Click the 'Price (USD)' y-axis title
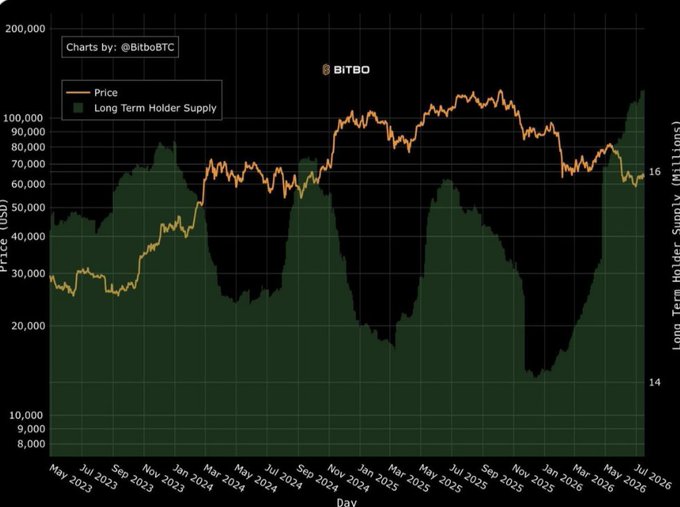Viewport: 680px width, 507px height. pyautogui.click(x=4, y=236)
